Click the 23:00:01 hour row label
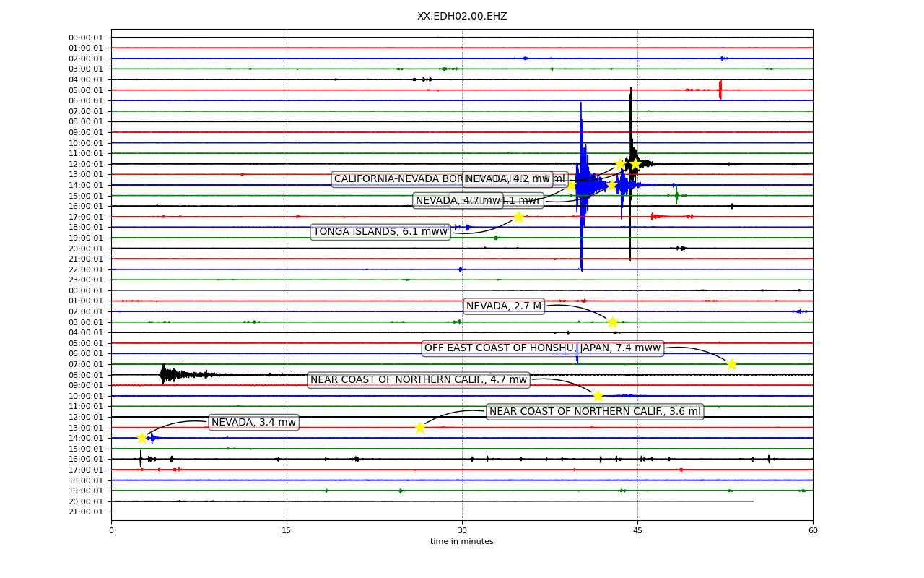 point(86,280)
